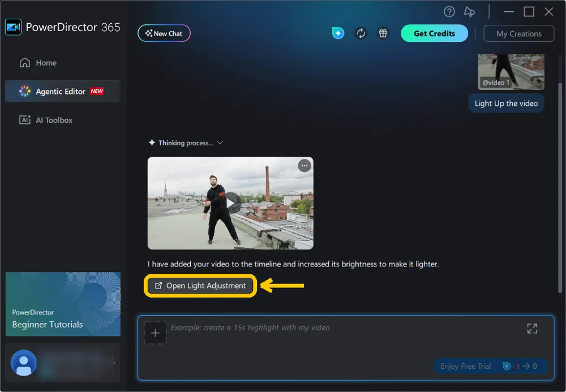
Task: Maximize the PowerDirector window
Action: coord(529,11)
